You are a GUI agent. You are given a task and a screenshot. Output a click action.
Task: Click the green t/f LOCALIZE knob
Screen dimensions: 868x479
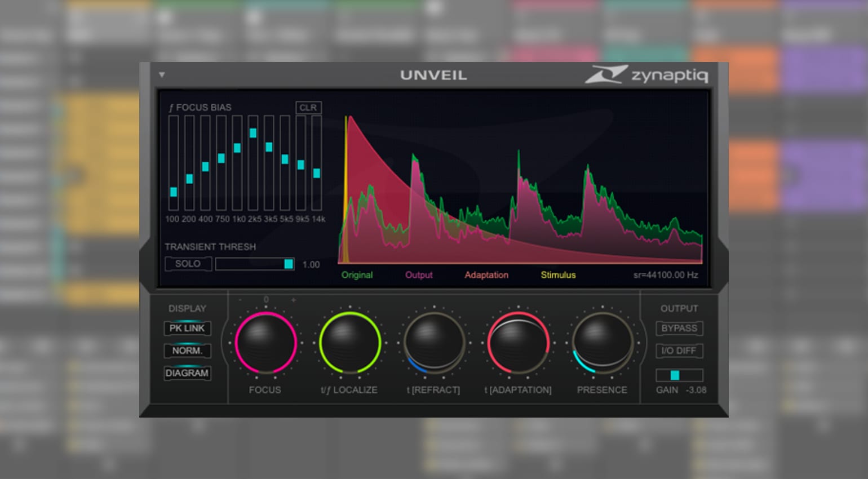click(349, 343)
